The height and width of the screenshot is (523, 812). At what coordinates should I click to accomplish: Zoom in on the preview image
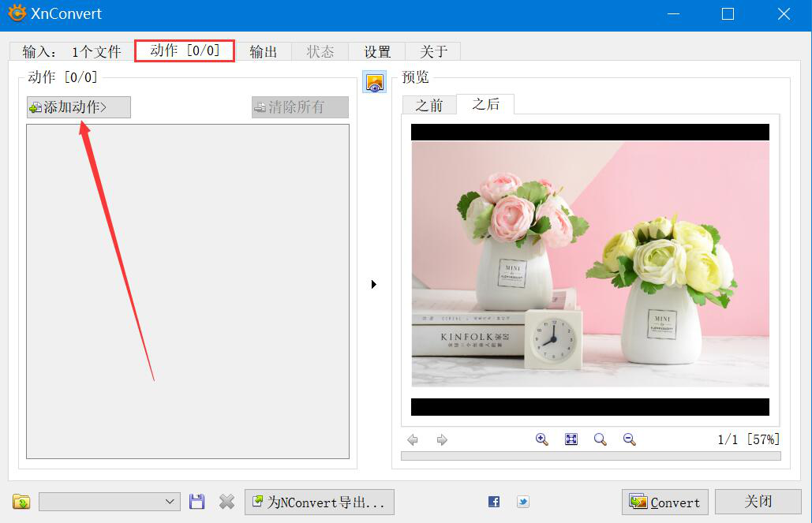tap(541, 439)
